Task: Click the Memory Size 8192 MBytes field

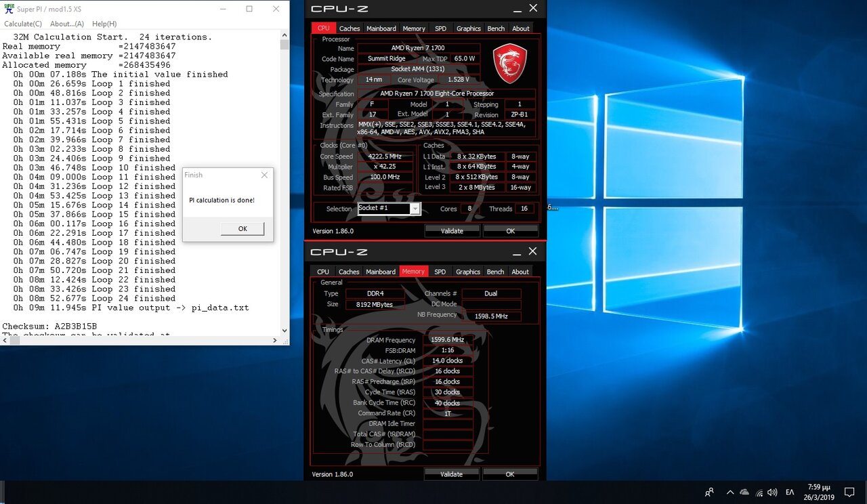Action: tap(375, 304)
